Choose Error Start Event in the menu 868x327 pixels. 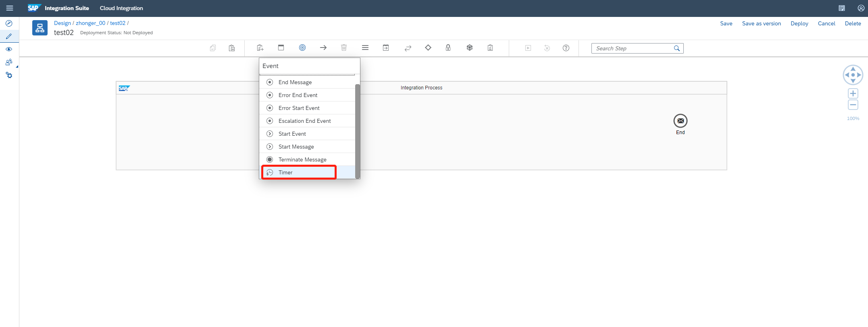[307, 108]
